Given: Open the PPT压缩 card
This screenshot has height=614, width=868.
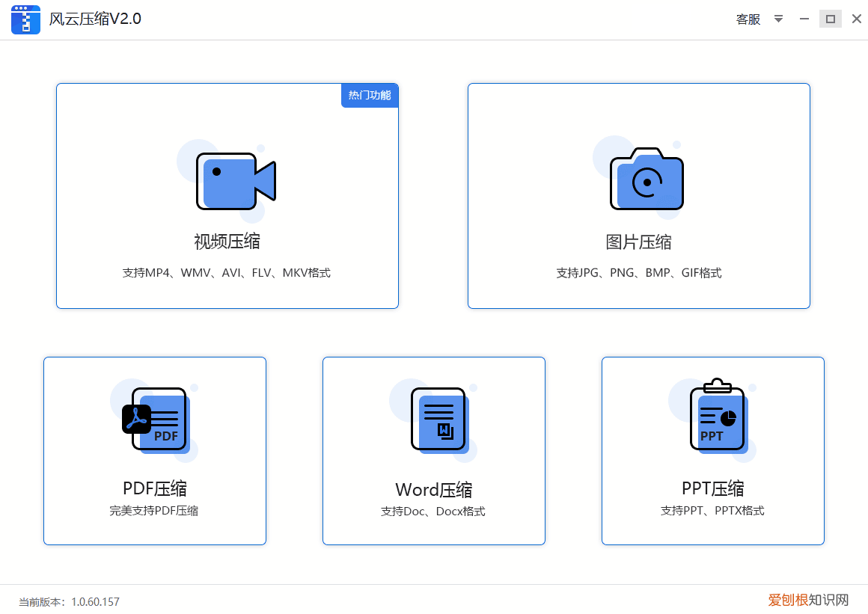Looking at the screenshot, I should [x=712, y=450].
